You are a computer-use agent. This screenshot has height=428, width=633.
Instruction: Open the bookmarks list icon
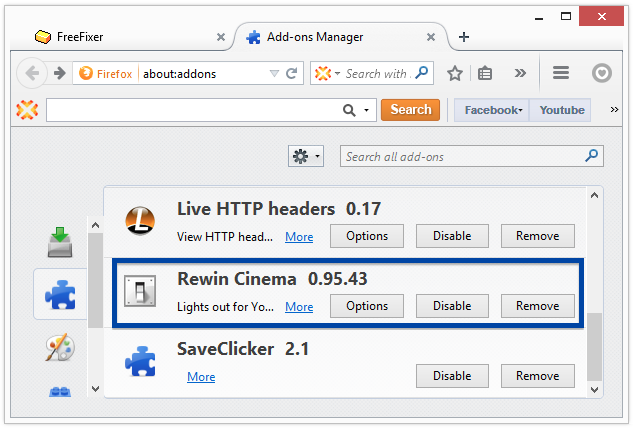coord(484,73)
